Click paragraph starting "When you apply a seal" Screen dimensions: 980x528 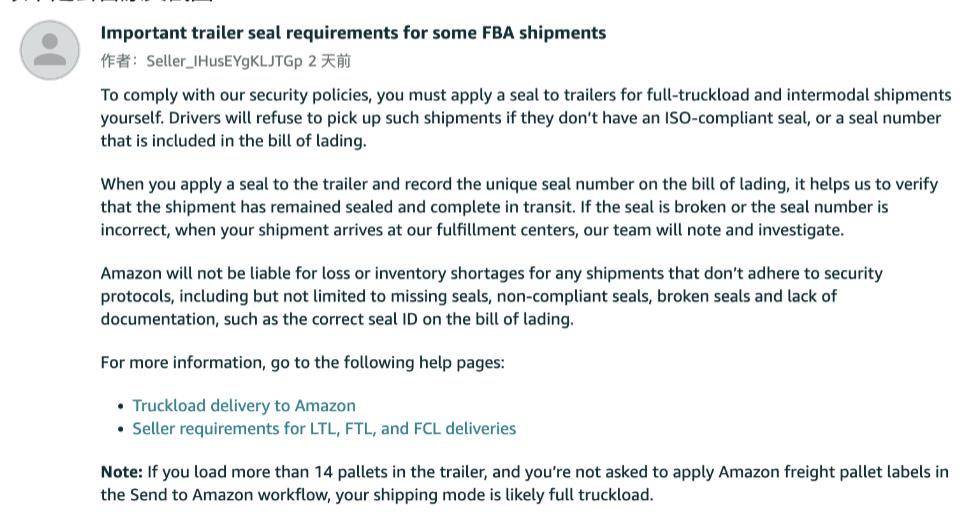click(x=519, y=207)
